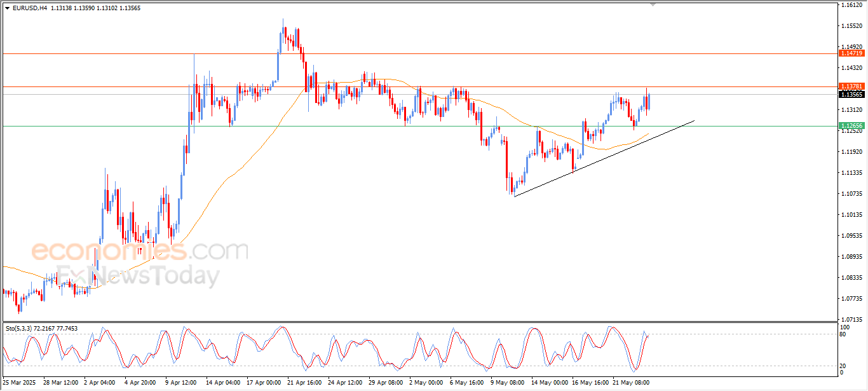The height and width of the screenshot is (391, 868).
Task: Click the 24 Apr 12:00 time label
Action: pyautogui.click(x=346, y=383)
